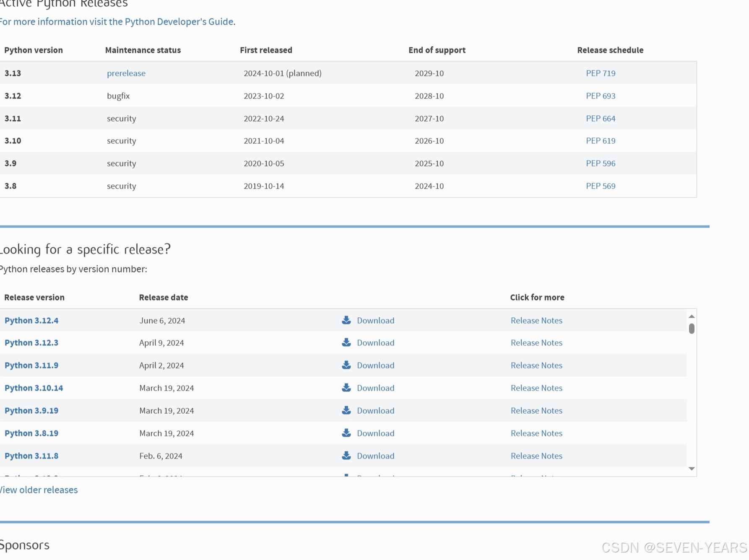Screen dimensions: 749x560
Task: Click Download text for Python 3.10.14
Action: (376, 388)
